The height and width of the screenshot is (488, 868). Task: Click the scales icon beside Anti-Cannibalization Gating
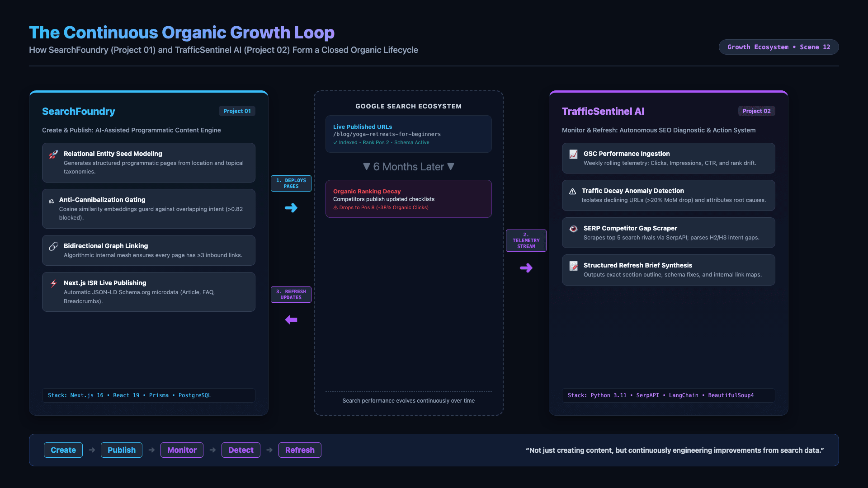tap(51, 201)
